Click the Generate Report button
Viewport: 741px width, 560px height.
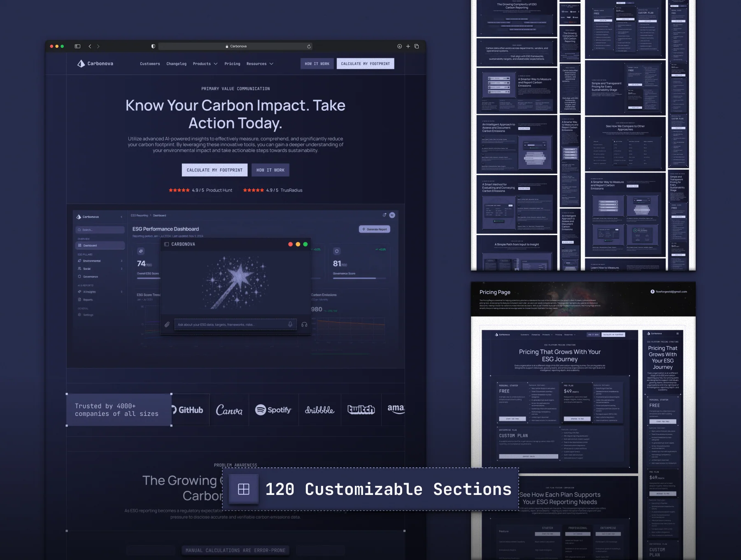coord(375,229)
